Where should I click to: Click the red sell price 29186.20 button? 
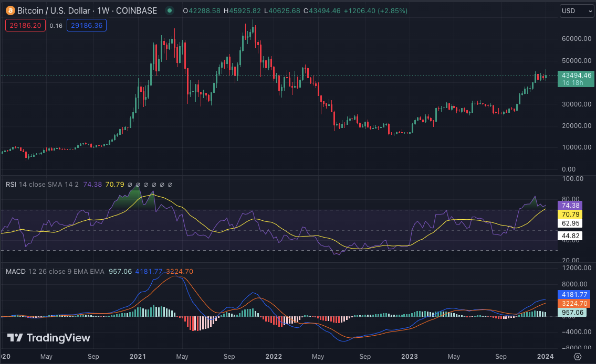click(x=25, y=25)
